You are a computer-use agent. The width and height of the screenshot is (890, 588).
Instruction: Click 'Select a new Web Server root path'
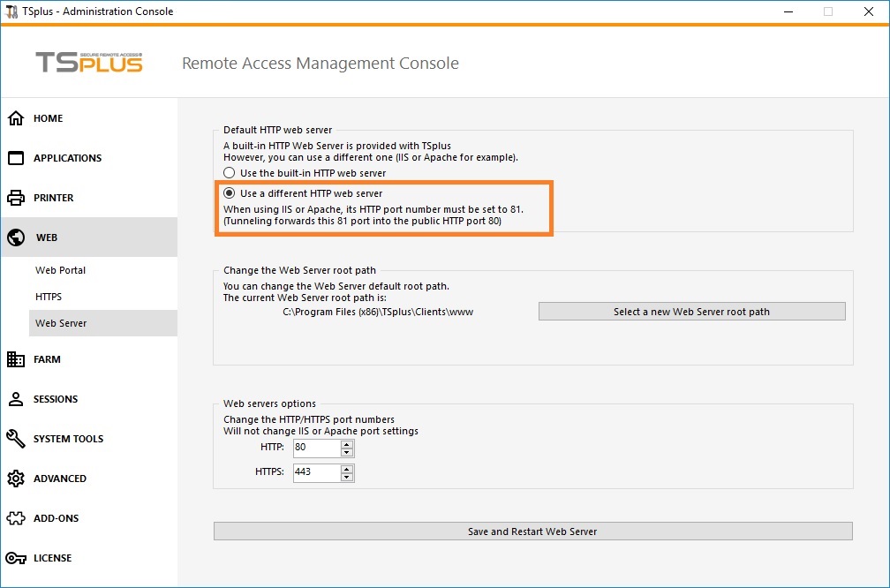(691, 312)
